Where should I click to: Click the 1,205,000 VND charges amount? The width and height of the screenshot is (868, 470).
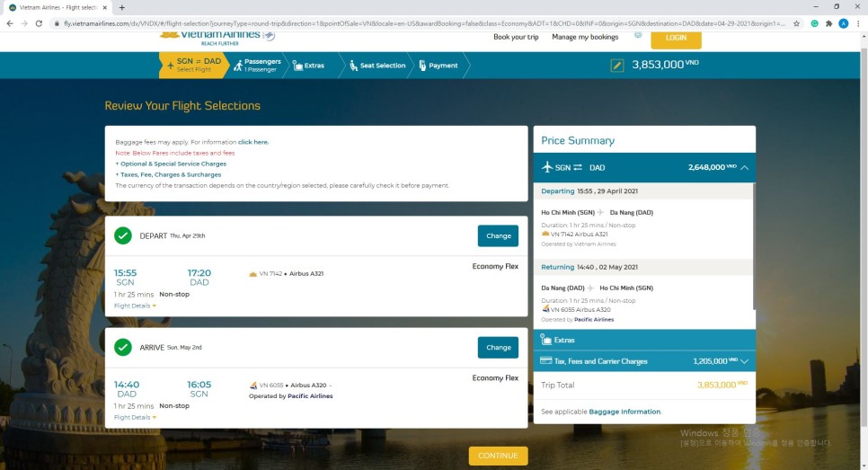(x=715, y=361)
